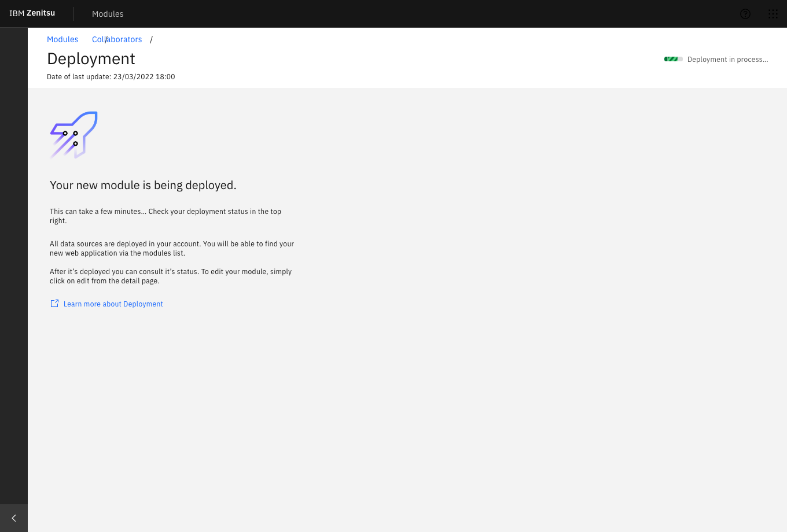Open Learn more about Deployment link
787x532 pixels.
[x=113, y=304]
